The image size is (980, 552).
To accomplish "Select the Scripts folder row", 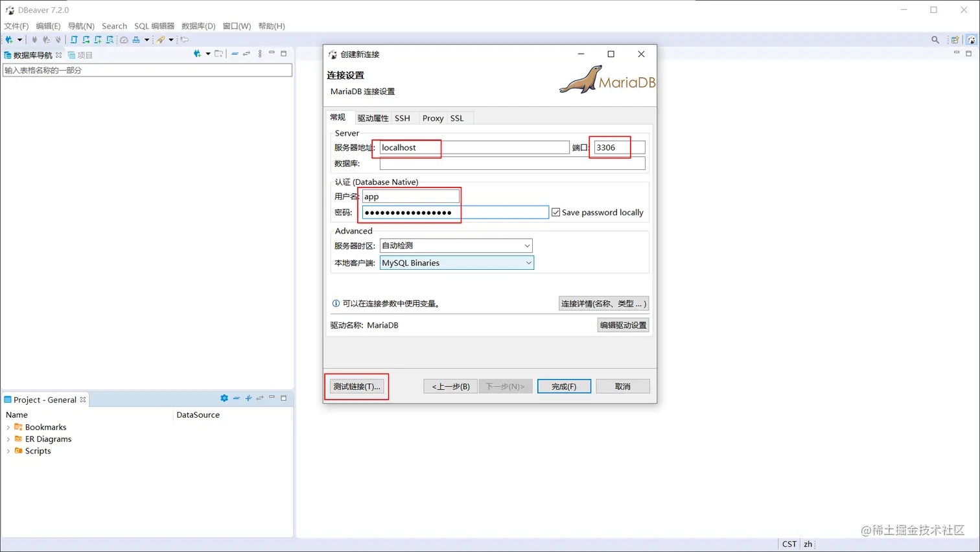I will pos(32,451).
